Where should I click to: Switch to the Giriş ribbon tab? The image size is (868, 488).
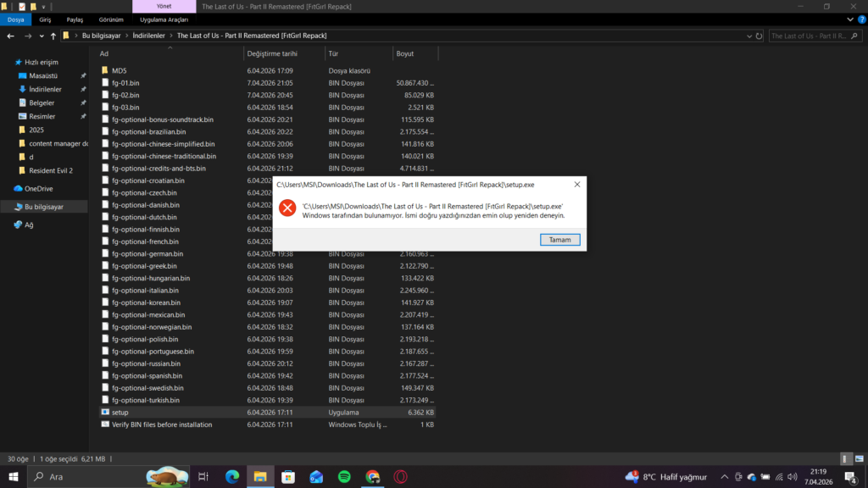coord(45,19)
